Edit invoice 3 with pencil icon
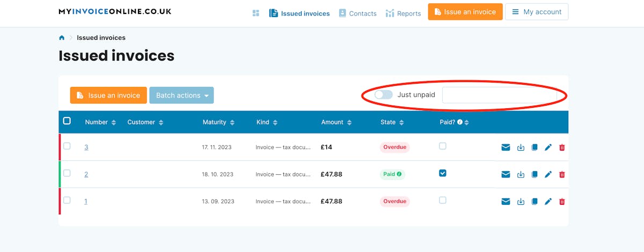The width and height of the screenshot is (644, 252). pos(548,147)
